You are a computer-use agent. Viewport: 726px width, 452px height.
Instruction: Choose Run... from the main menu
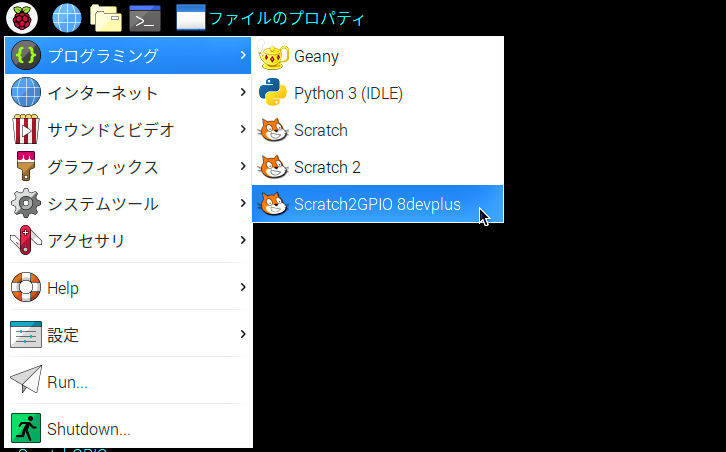(128, 381)
